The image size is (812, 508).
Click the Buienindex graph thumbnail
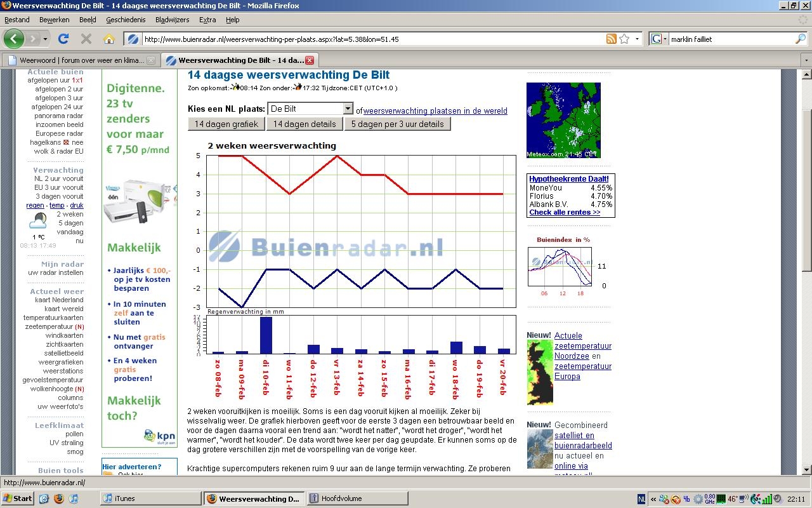pyautogui.click(x=560, y=267)
